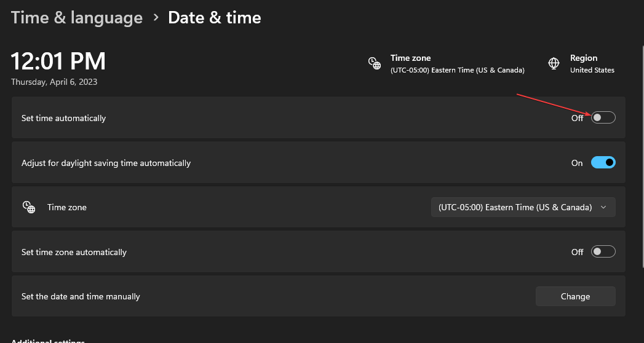Click the Set time automatically label
The width and height of the screenshot is (644, 343).
63,118
